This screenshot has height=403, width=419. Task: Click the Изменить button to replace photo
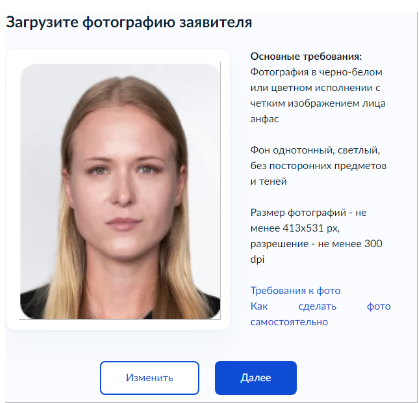[x=149, y=378]
